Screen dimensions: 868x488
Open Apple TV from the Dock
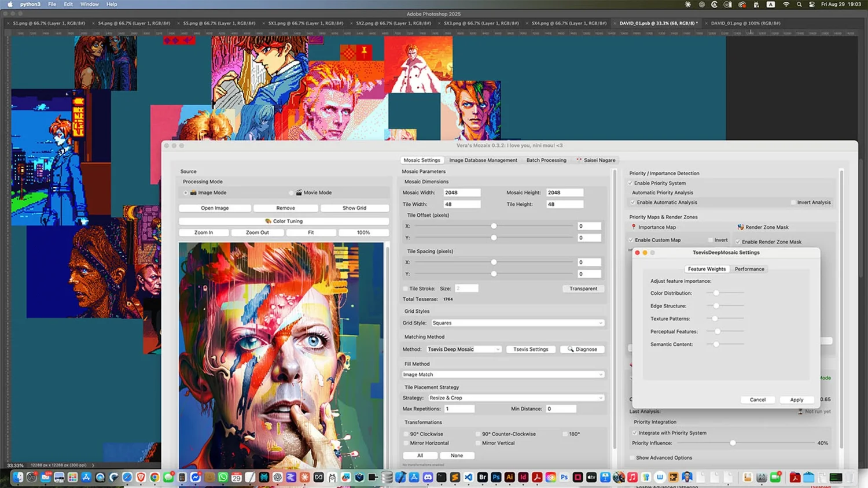click(591, 477)
